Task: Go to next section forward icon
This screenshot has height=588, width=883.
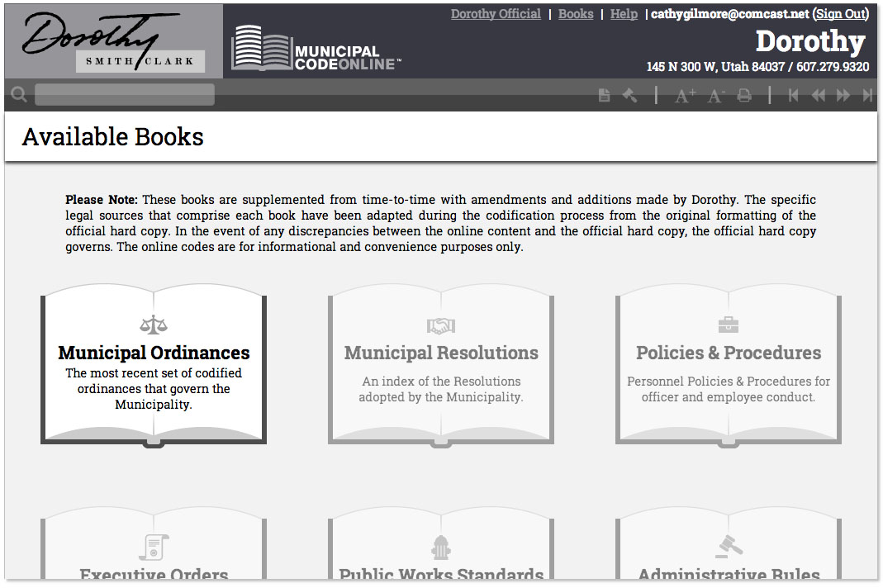Action: click(843, 95)
